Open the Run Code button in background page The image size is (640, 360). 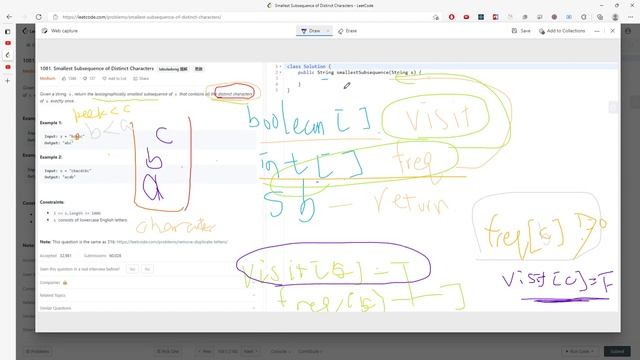tap(580, 351)
